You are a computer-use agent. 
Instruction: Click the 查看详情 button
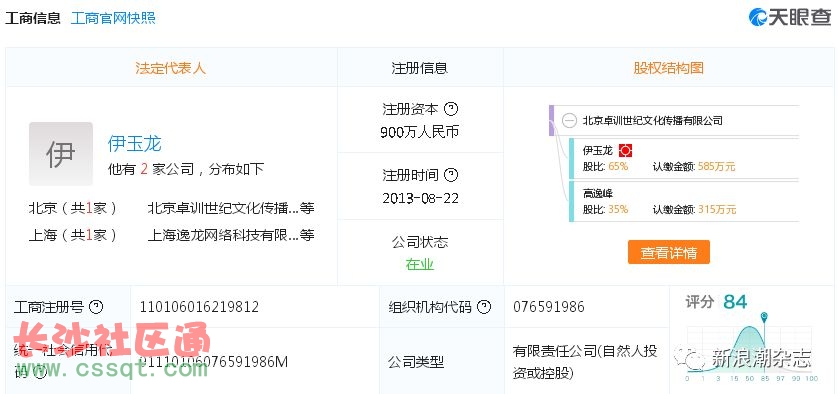point(669,252)
